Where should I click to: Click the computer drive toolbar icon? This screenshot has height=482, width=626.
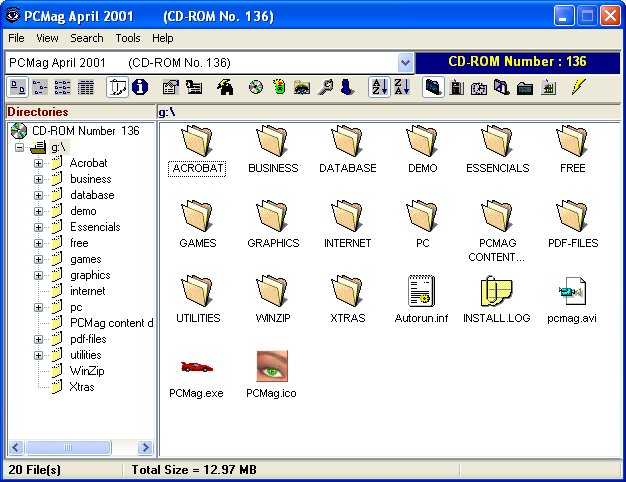(194, 87)
